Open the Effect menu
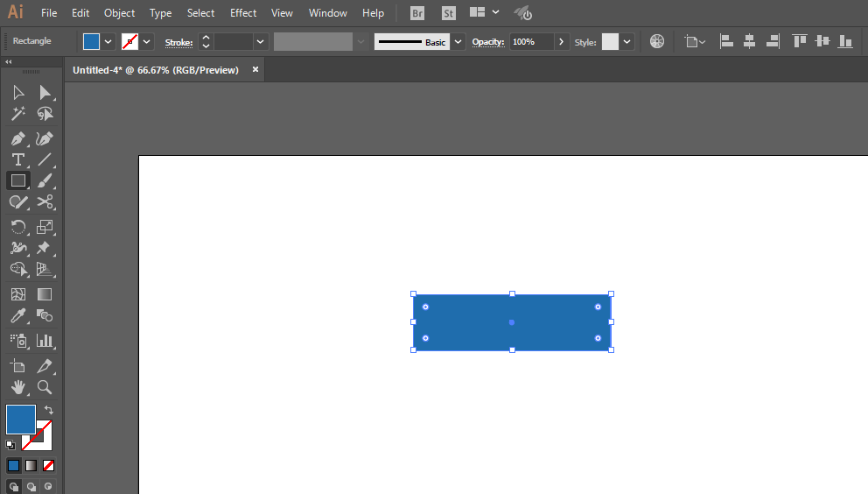868x494 pixels. [243, 13]
